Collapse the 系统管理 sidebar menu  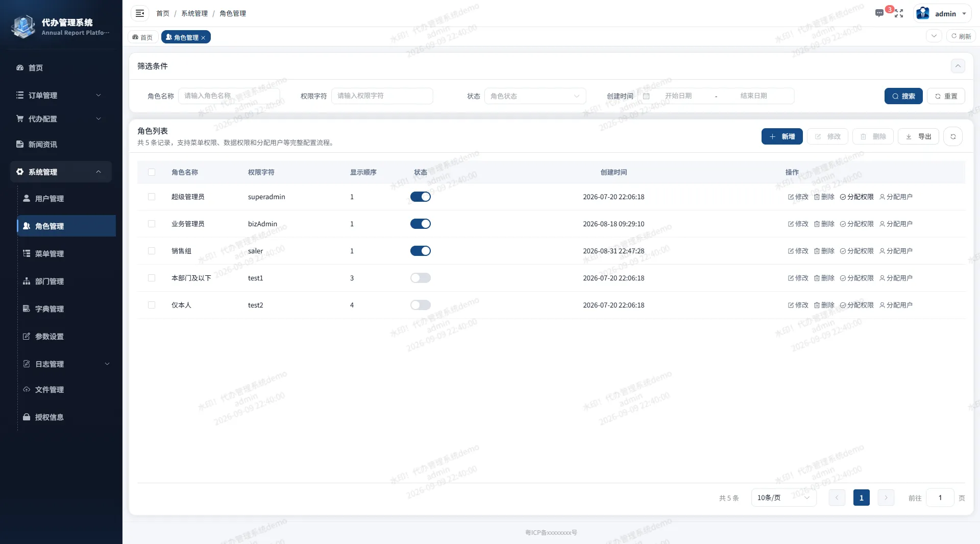(x=61, y=172)
